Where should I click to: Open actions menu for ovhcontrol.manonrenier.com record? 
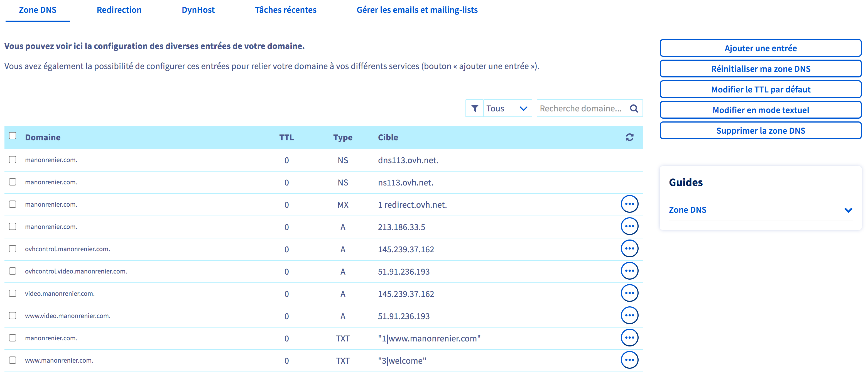point(629,248)
